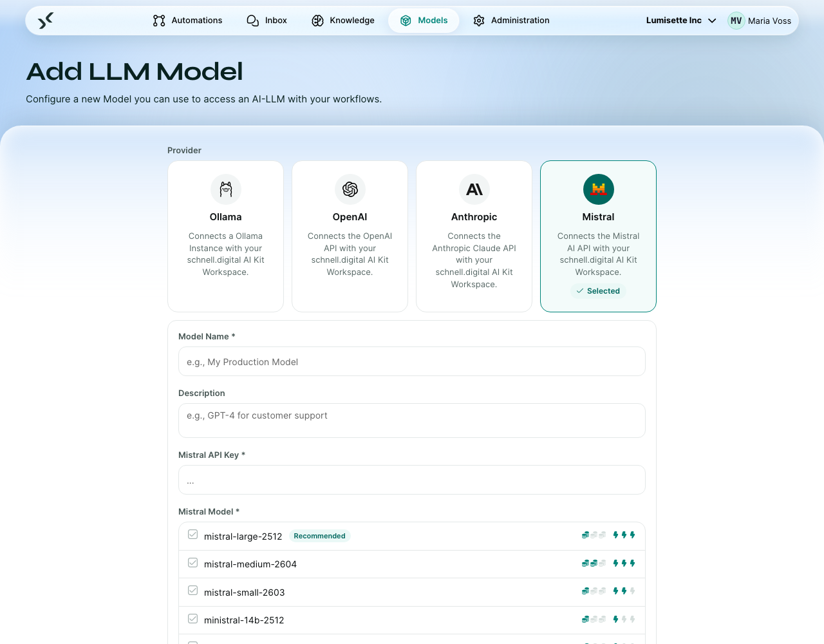Click the Description text area
824x644 pixels.
(412, 421)
